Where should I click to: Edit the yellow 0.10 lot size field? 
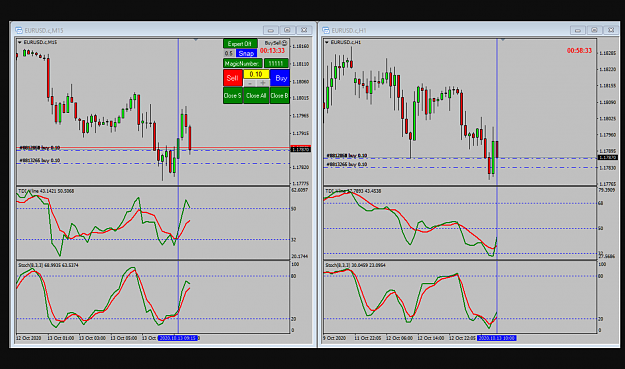(x=256, y=74)
